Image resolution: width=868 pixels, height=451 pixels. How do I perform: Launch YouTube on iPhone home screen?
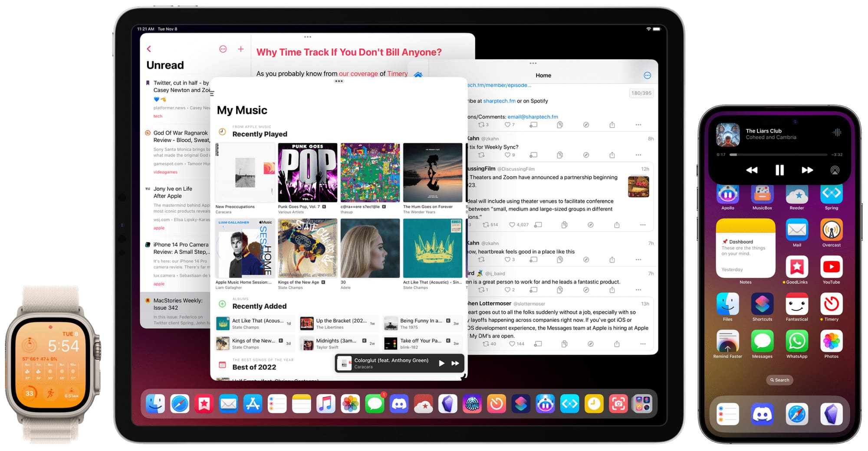pyautogui.click(x=832, y=267)
